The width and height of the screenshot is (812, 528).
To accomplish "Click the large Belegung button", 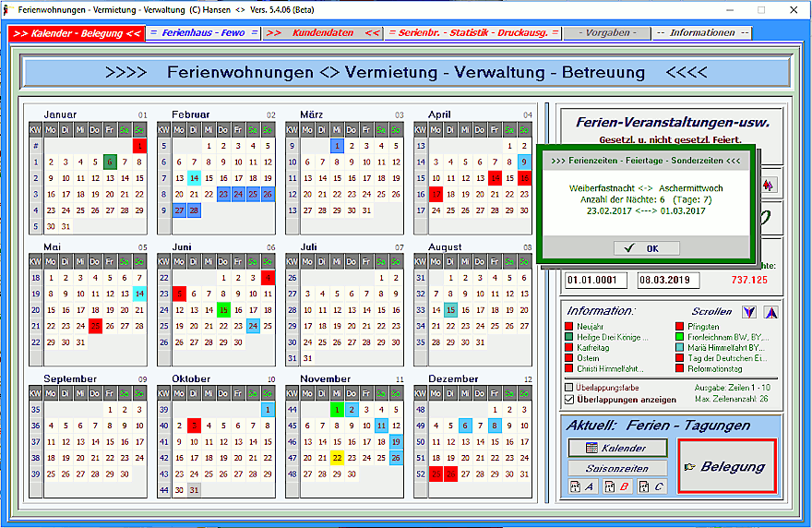I will 726,466.
